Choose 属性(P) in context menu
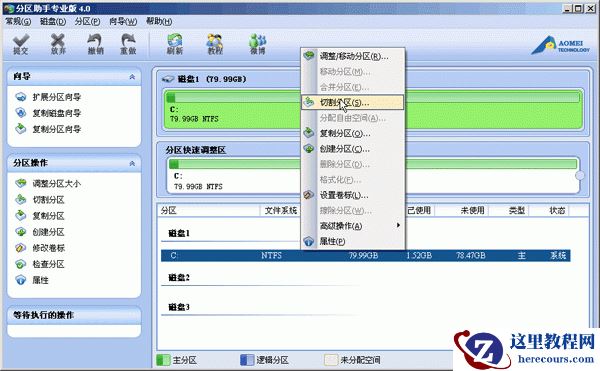The height and width of the screenshot is (371, 600). pyautogui.click(x=353, y=241)
